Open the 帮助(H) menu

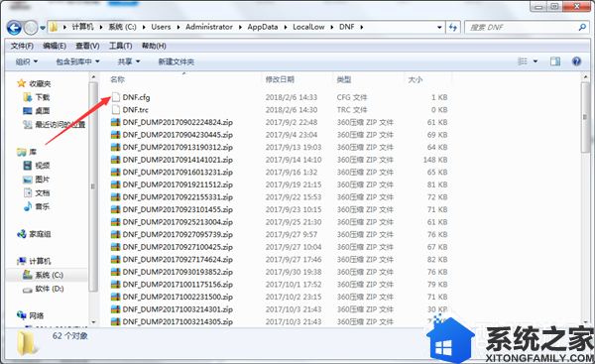[154, 46]
